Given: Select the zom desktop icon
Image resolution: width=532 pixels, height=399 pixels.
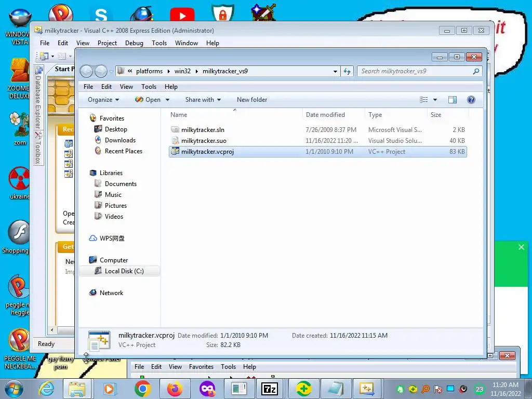Looking at the screenshot, I should [19, 129].
